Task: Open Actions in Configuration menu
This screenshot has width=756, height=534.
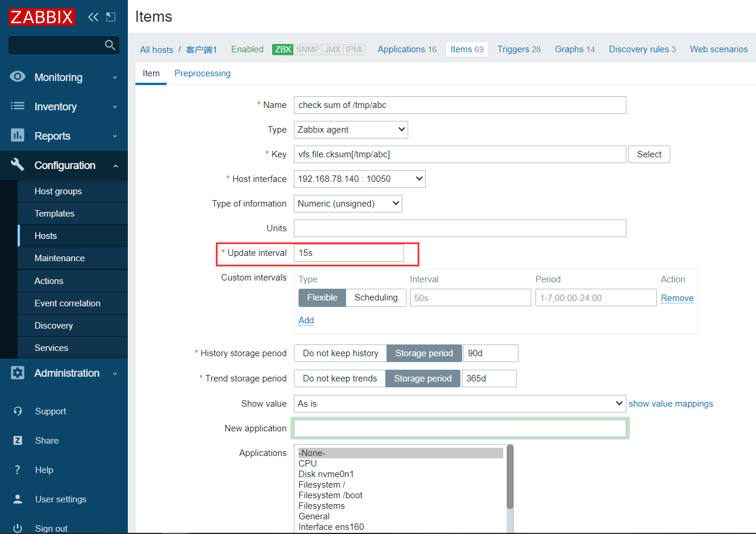Action: (73, 281)
